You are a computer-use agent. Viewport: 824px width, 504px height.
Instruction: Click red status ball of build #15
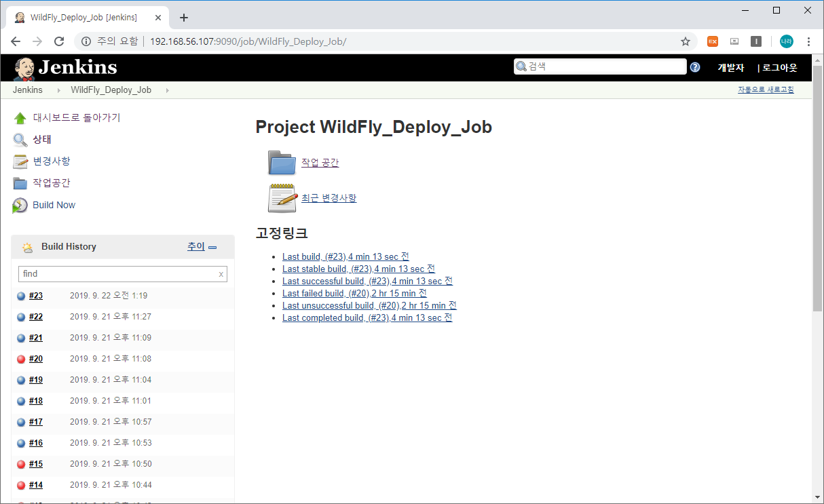(x=21, y=464)
